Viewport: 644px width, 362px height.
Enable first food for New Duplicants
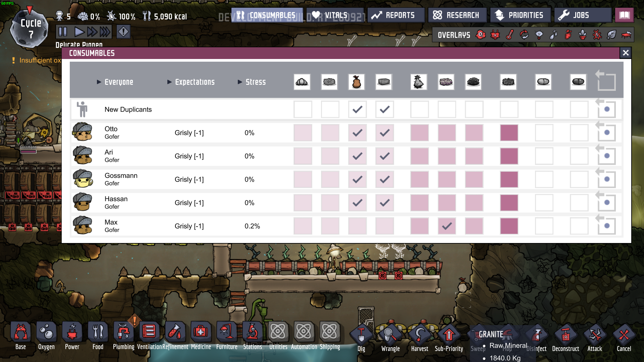303,109
